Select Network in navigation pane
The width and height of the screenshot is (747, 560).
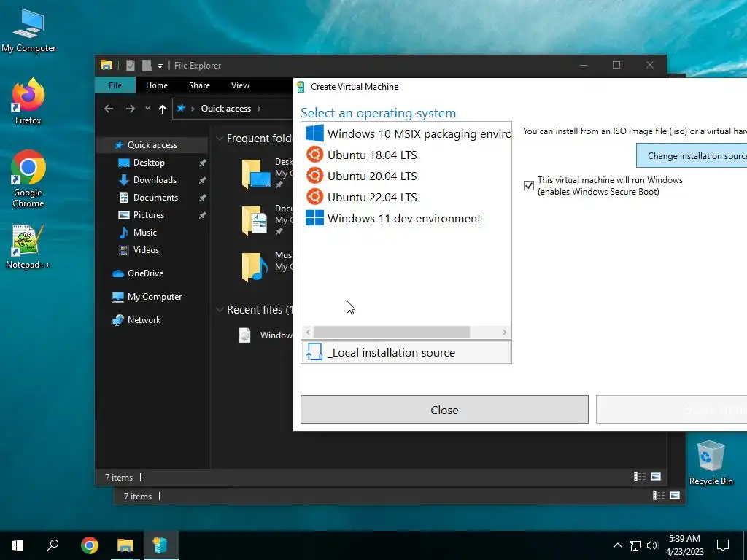(x=144, y=320)
